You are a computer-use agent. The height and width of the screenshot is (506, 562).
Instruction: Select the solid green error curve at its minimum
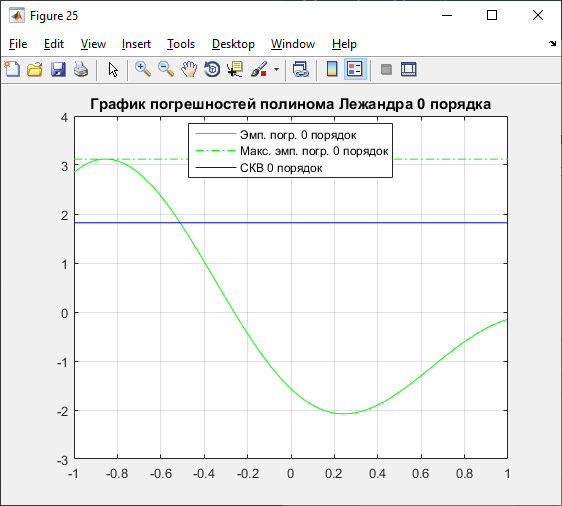[344, 414]
